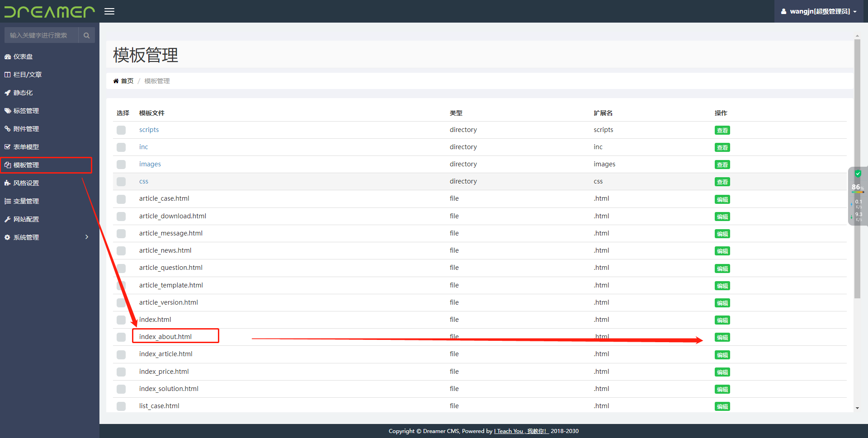Open the inc directory link
This screenshot has height=438, width=868.
[143, 147]
